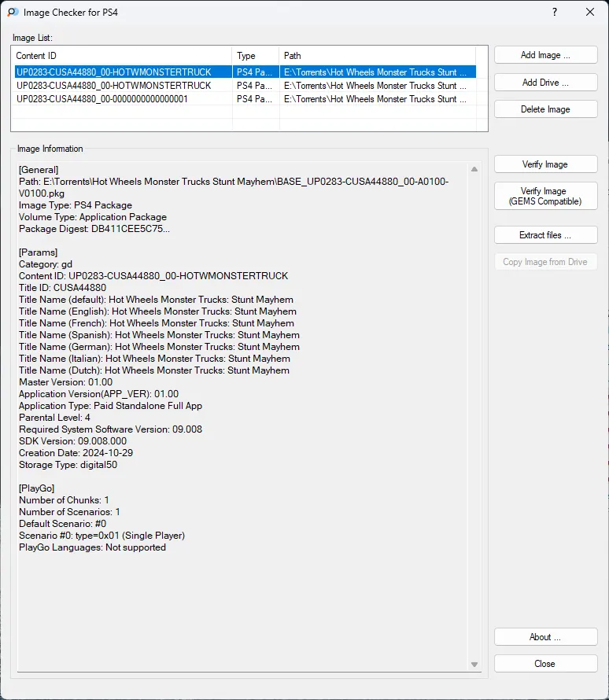
Task: Start verification with the Verify Image button
Action: [x=545, y=164]
